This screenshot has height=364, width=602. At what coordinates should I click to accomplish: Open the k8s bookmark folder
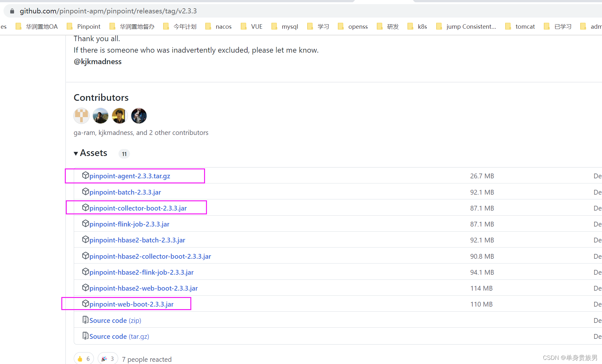[417, 26]
